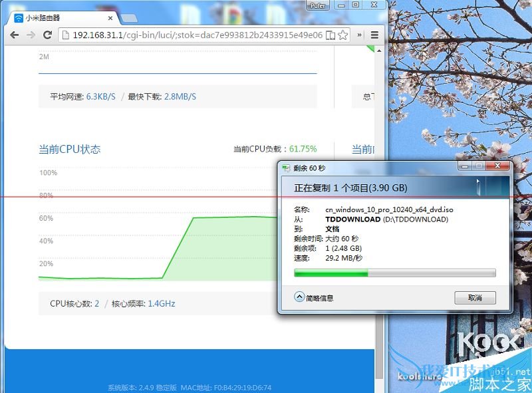Viewport: 532px width, 393px height.
Task: Maximize the Chrome browser window
Action: pyautogui.click(x=356, y=5)
